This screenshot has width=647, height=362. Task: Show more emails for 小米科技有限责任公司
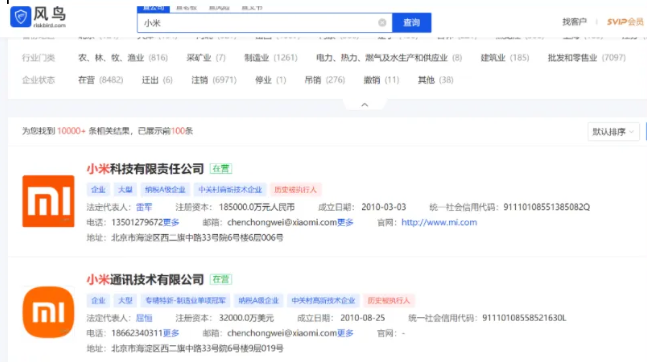(345, 222)
